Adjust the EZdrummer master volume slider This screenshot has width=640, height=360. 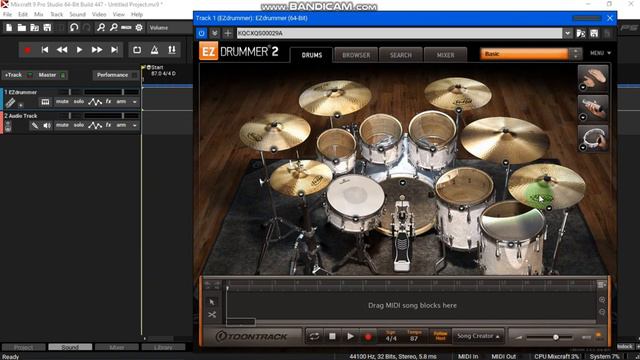(x=556, y=337)
